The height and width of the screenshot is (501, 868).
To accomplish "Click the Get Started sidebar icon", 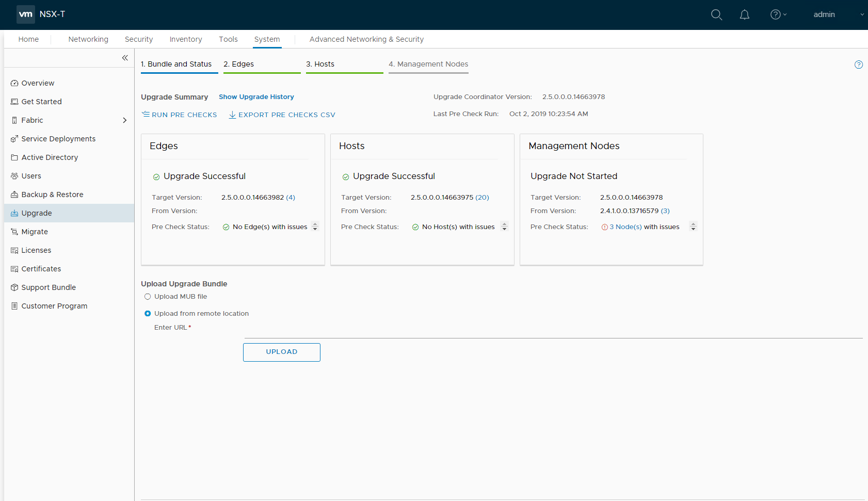I will point(14,102).
